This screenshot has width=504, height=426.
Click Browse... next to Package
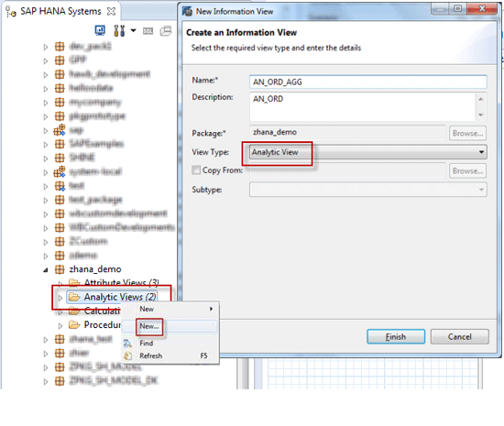click(467, 133)
